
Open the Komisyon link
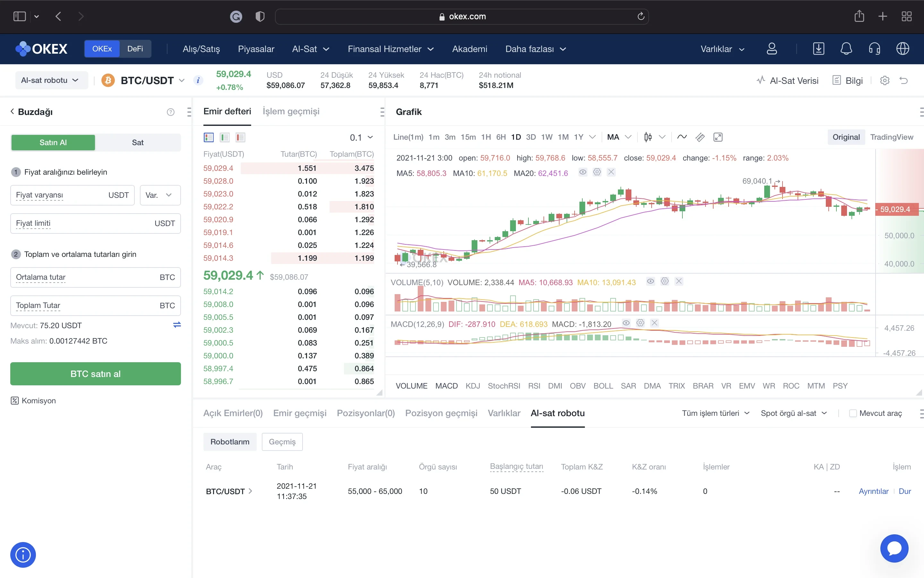34,401
